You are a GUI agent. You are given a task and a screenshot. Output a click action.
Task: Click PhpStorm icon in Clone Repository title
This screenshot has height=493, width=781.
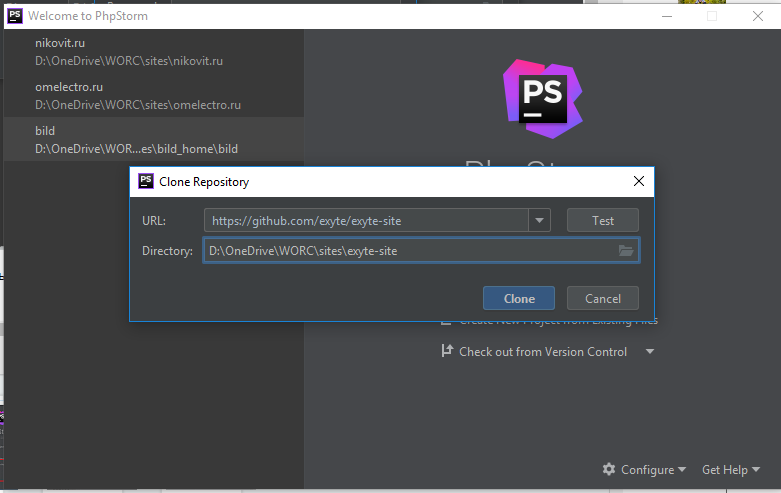click(x=146, y=181)
